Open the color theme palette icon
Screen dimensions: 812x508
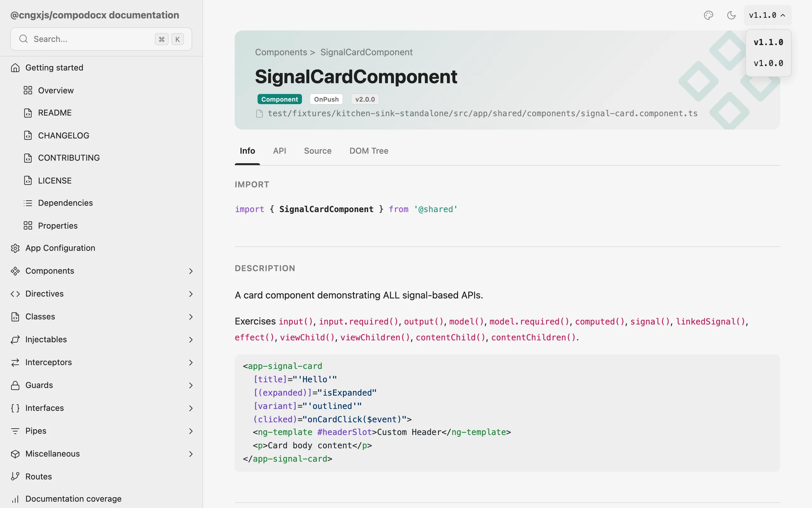pyautogui.click(x=708, y=15)
